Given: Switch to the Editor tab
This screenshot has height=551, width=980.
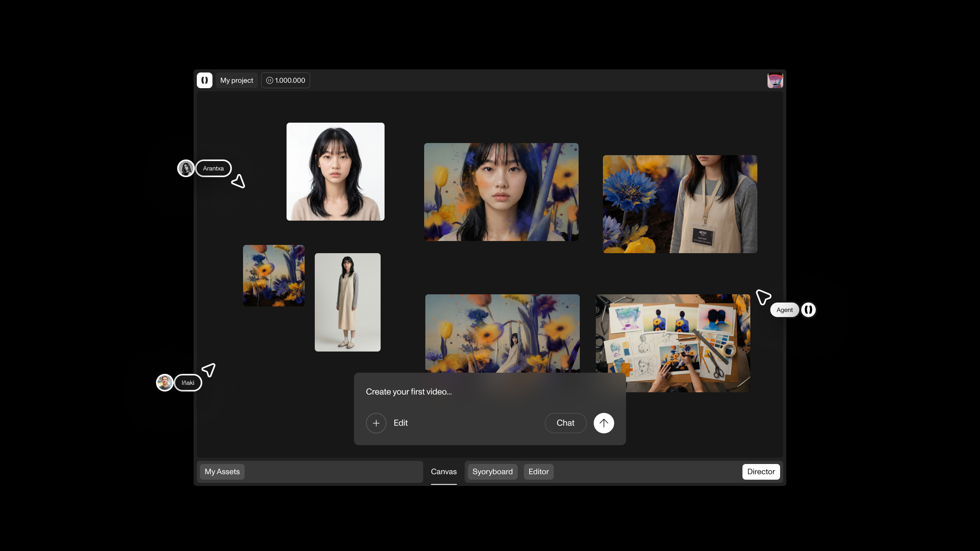Looking at the screenshot, I should 539,471.
